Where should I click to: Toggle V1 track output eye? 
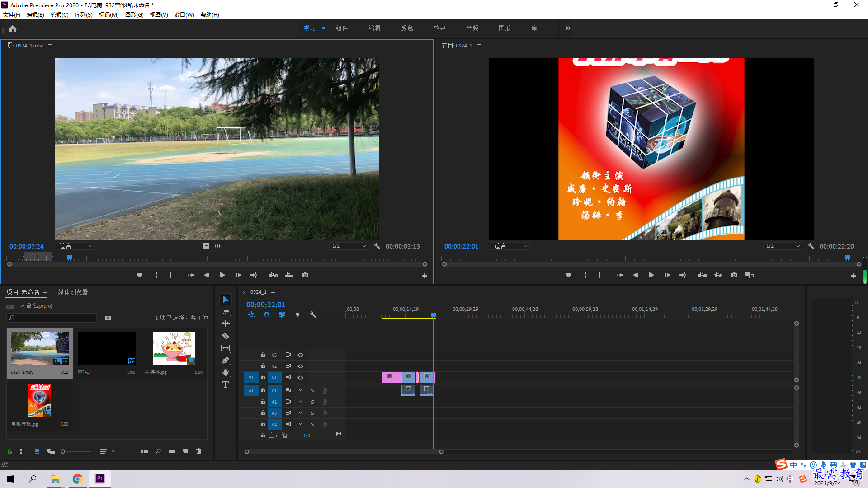[x=300, y=377]
